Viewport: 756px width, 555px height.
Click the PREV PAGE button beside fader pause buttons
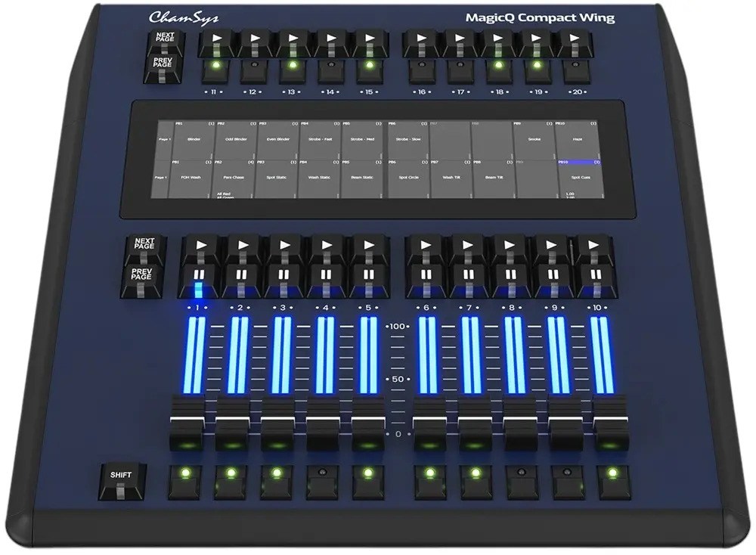[x=141, y=281]
